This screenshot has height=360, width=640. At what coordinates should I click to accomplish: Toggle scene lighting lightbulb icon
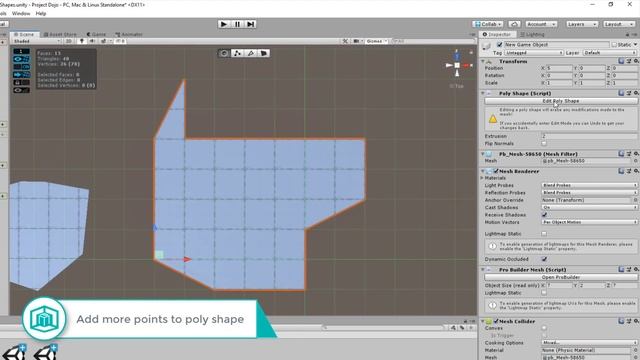(82, 41)
